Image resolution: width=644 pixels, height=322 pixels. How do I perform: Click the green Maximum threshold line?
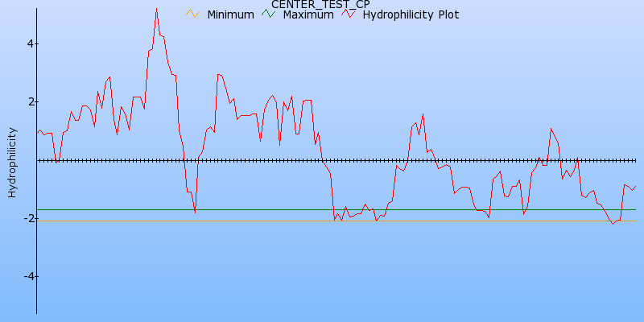tap(336, 209)
